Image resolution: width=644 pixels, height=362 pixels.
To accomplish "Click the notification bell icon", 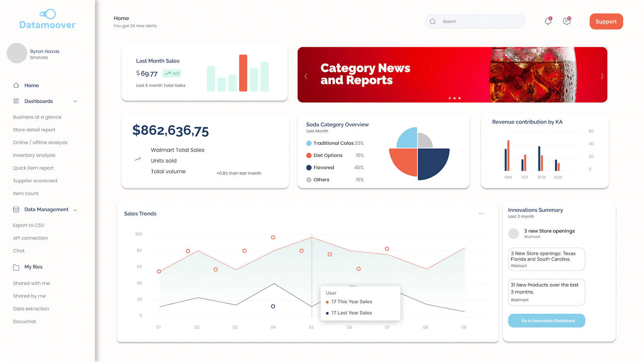I will click(x=548, y=21).
